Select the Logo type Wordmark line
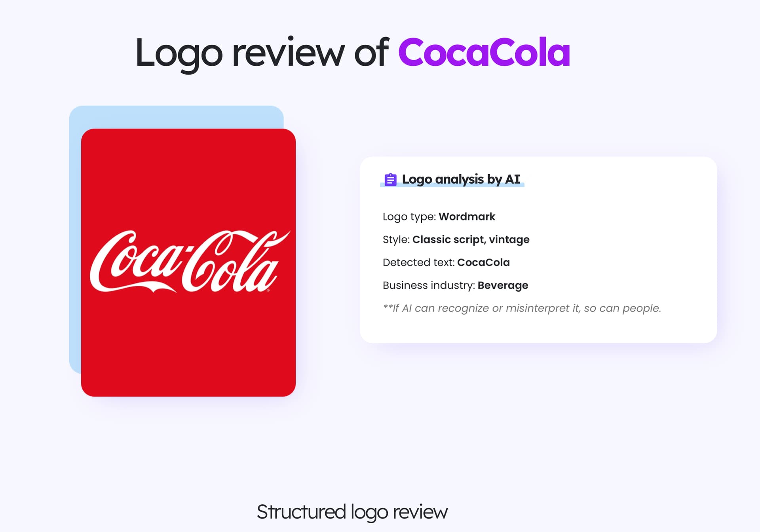This screenshot has height=532, width=760. (x=439, y=217)
